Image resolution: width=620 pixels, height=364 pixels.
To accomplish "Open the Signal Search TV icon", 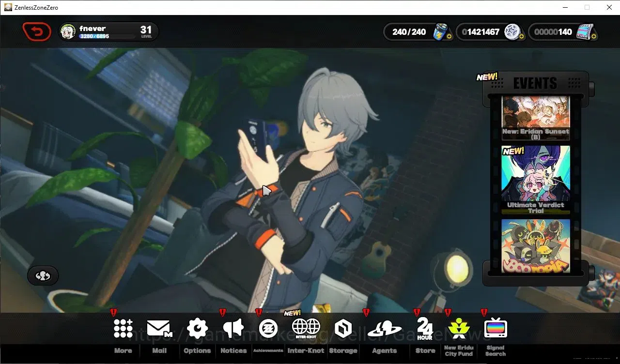I will [496, 329].
